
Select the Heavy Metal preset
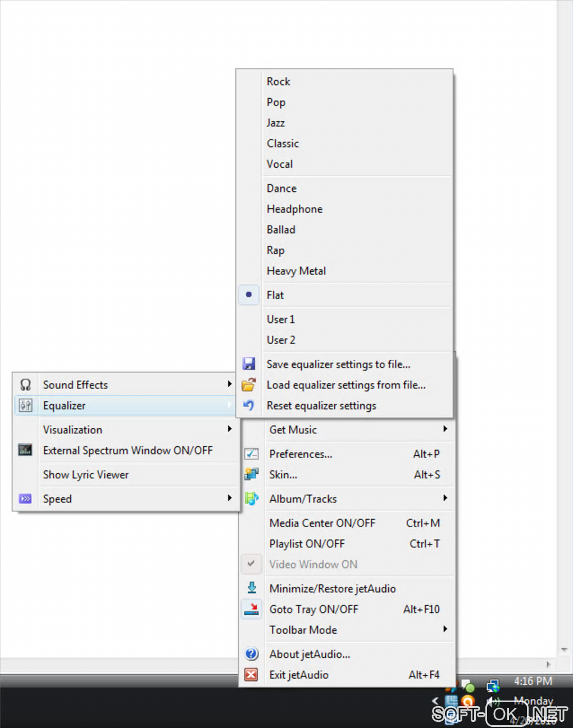pyautogui.click(x=344, y=271)
